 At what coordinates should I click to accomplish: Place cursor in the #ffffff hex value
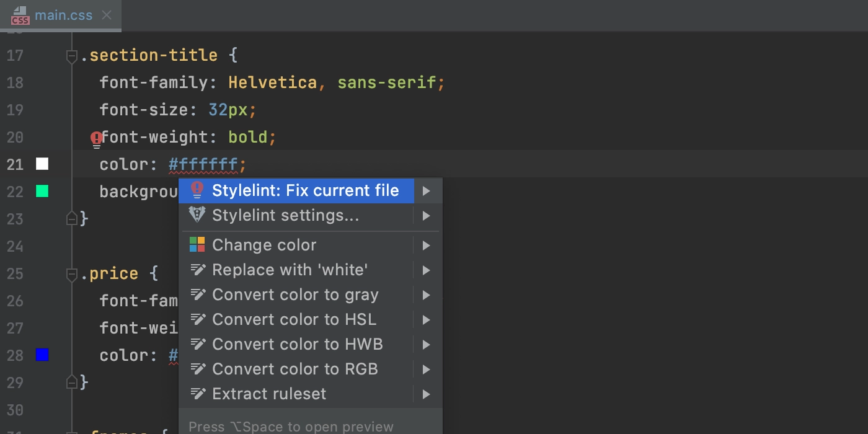point(203,164)
